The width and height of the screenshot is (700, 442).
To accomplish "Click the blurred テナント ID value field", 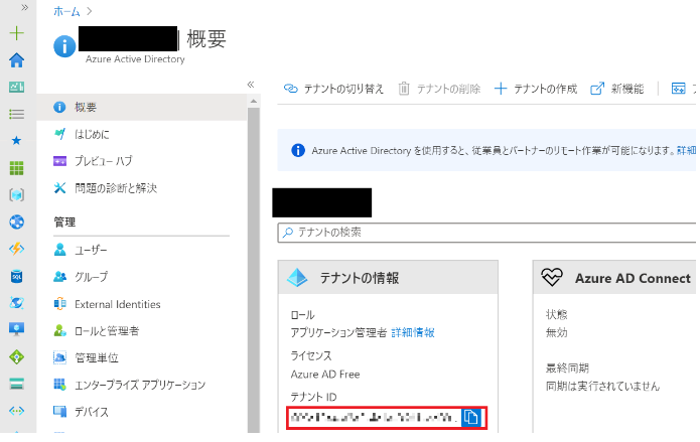I will tap(374, 417).
